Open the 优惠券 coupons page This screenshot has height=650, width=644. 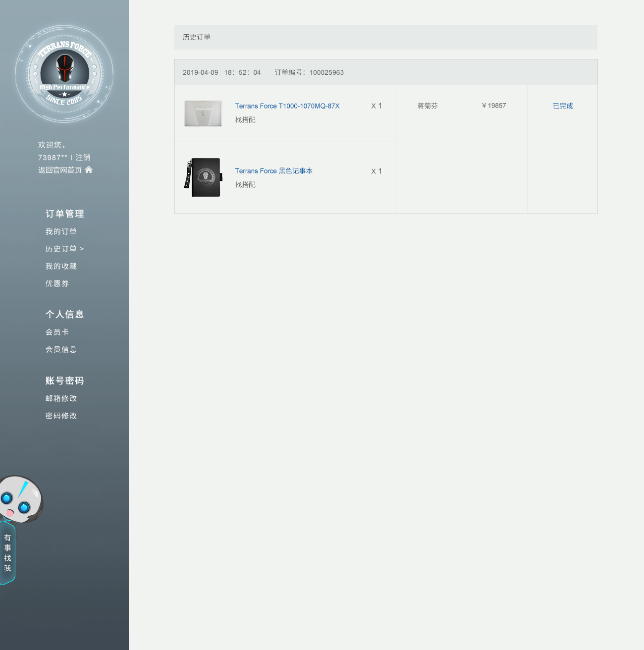[57, 283]
